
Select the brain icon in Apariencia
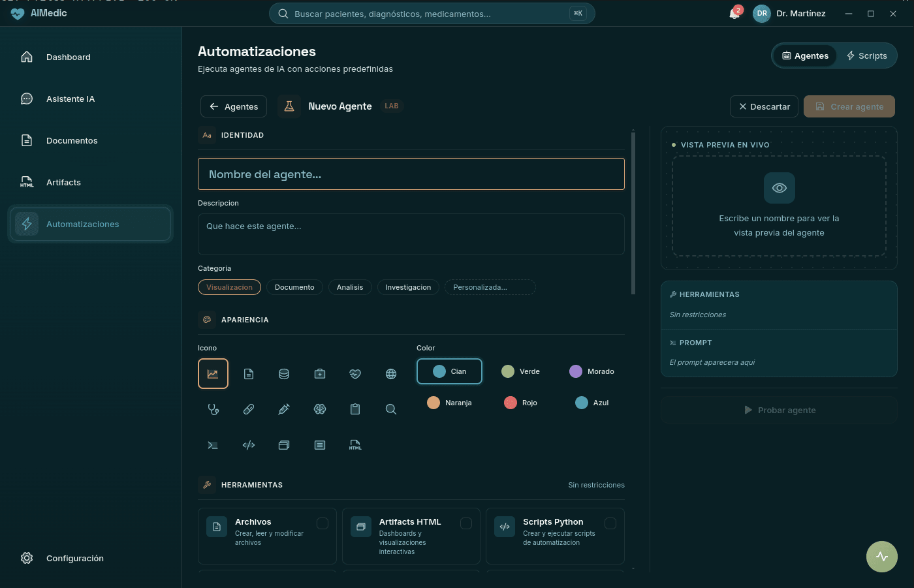coord(320,409)
